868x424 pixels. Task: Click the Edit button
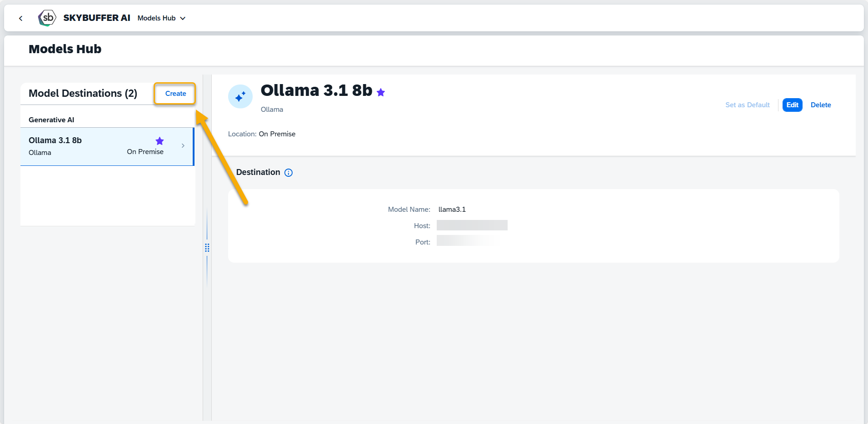coord(792,105)
